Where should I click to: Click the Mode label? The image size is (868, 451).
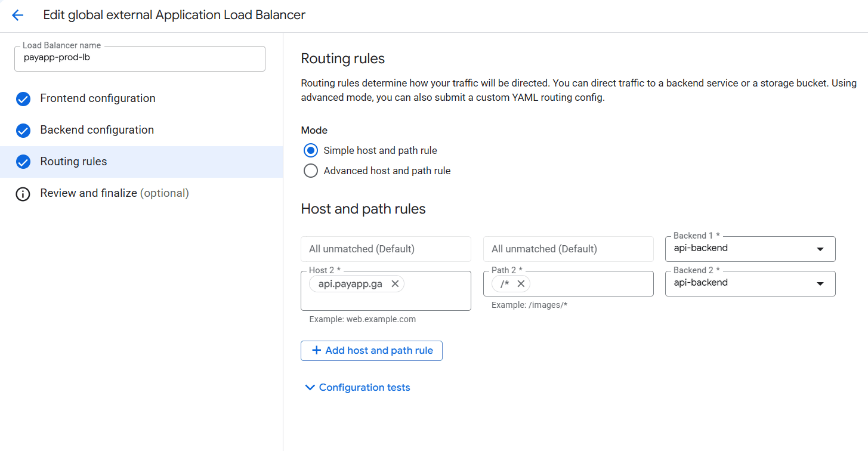click(314, 130)
